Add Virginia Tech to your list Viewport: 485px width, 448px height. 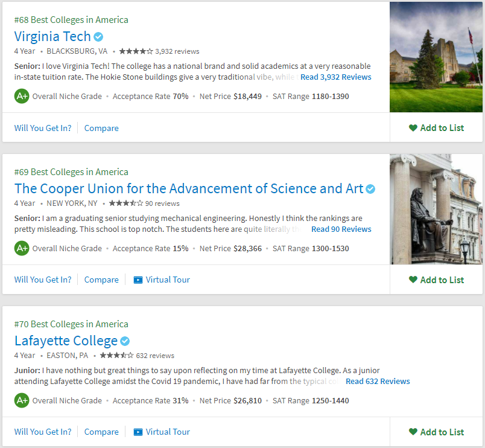[x=436, y=128]
